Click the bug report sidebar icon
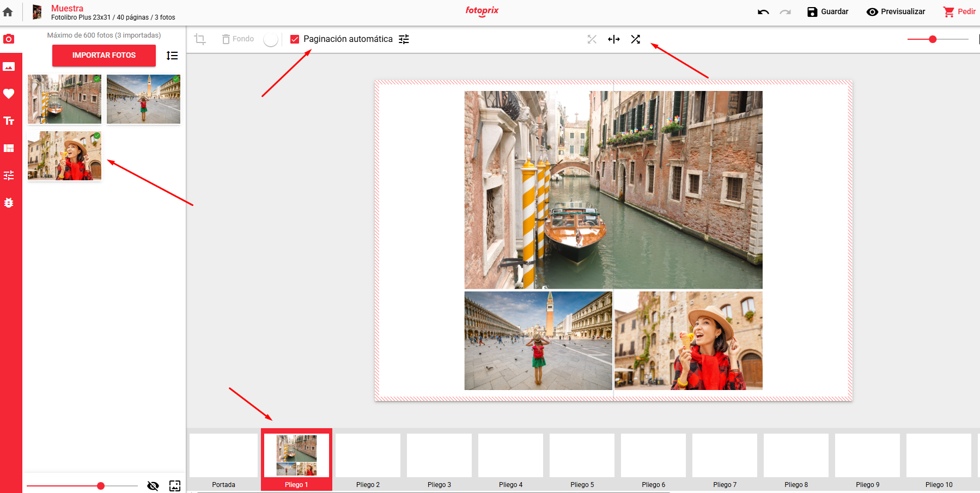Viewport: 980px width, 493px height. 9,203
